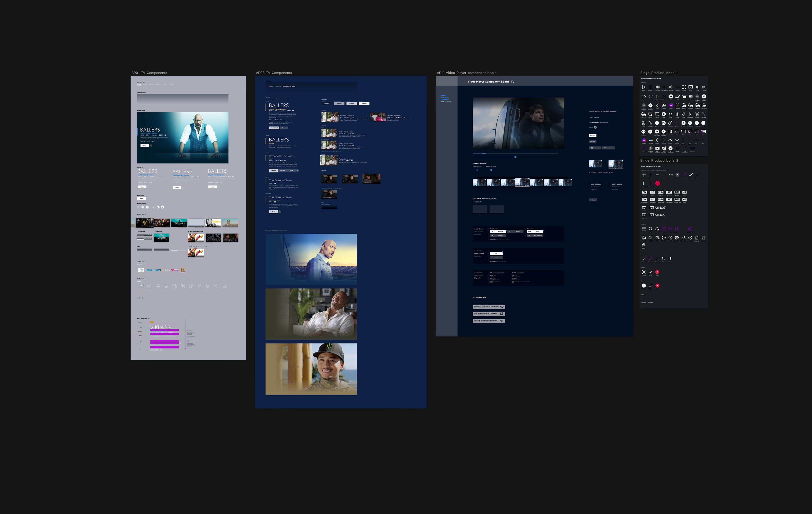Image resolution: width=812 pixels, height=514 pixels.
Task: Select the Binge_Product_Icons_1 artboard title
Action: tap(659, 73)
